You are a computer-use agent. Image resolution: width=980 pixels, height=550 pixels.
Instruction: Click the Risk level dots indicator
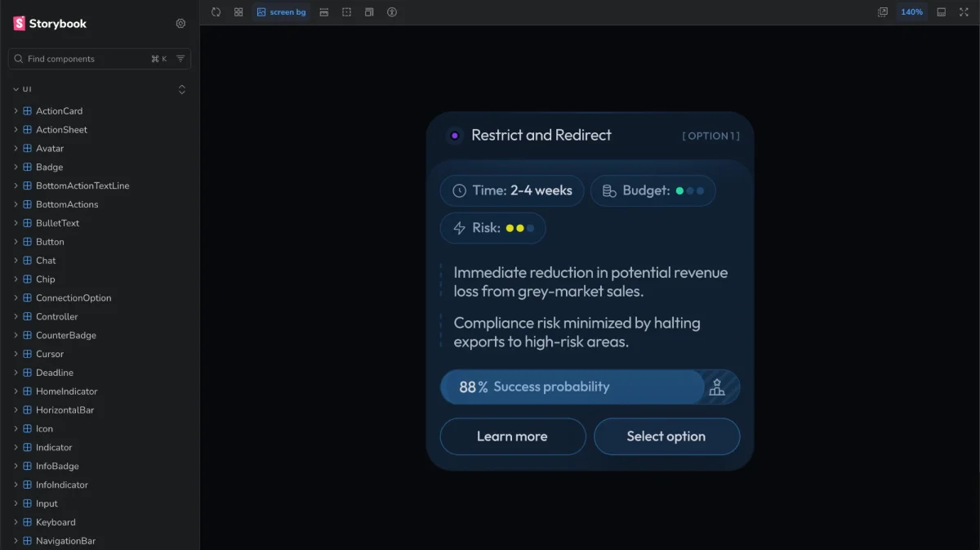(x=520, y=228)
